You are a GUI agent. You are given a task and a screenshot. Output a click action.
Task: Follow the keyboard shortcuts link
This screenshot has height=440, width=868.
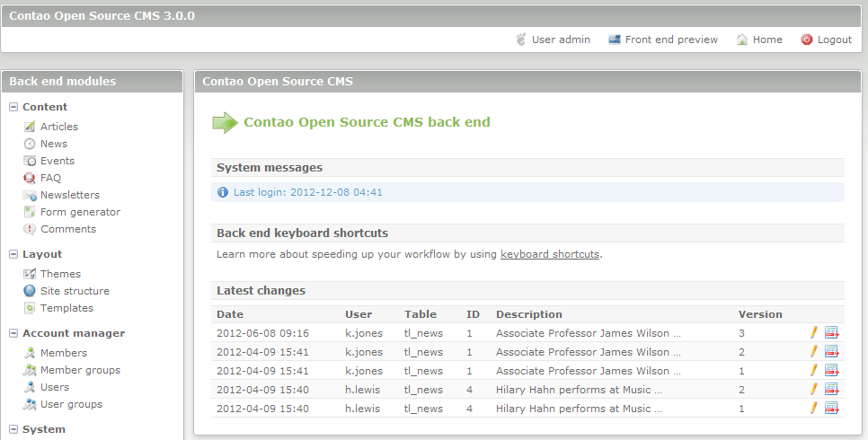(549, 254)
